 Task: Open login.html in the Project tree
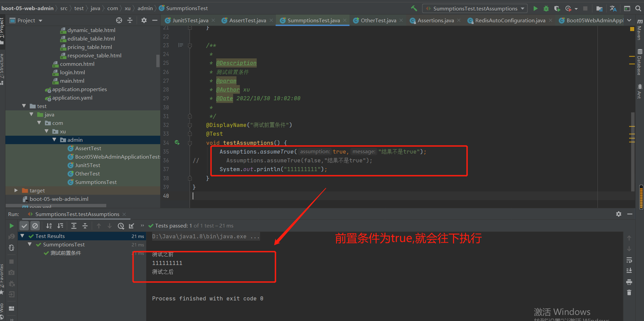(x=72, y=72)
